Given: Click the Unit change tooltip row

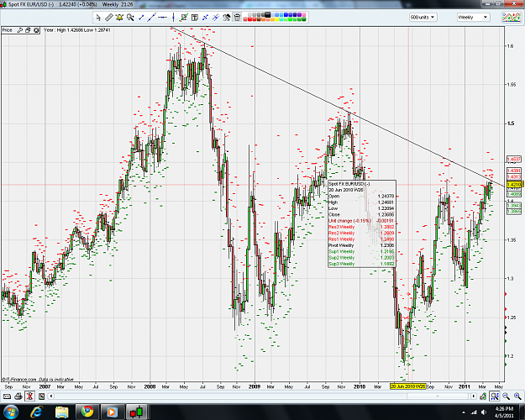Looking at the screenshot, I should [x=361, y=221].
